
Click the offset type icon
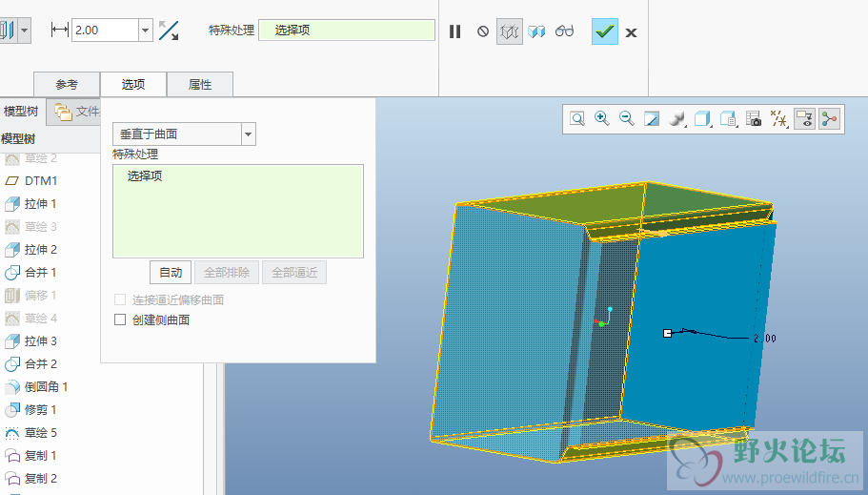8,30
